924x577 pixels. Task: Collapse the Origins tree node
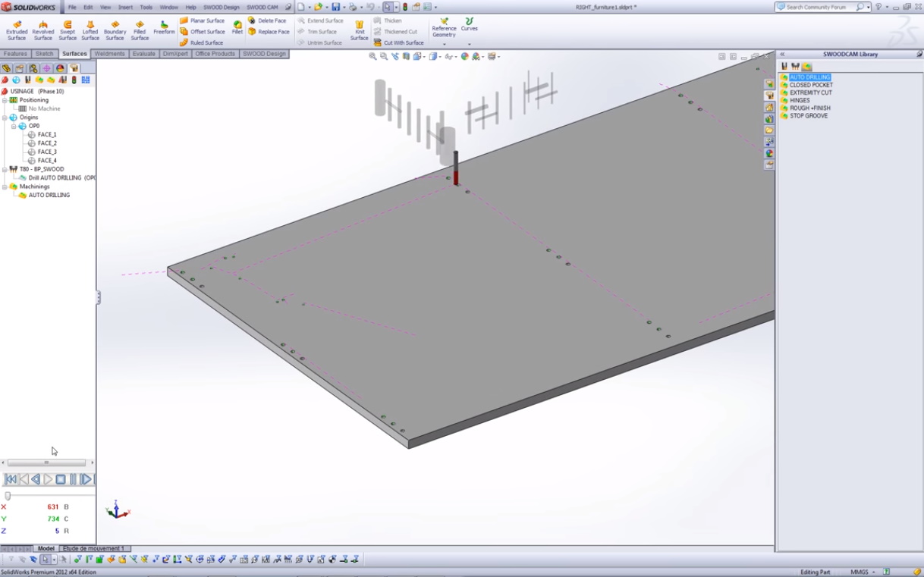(x=5, y=118)
